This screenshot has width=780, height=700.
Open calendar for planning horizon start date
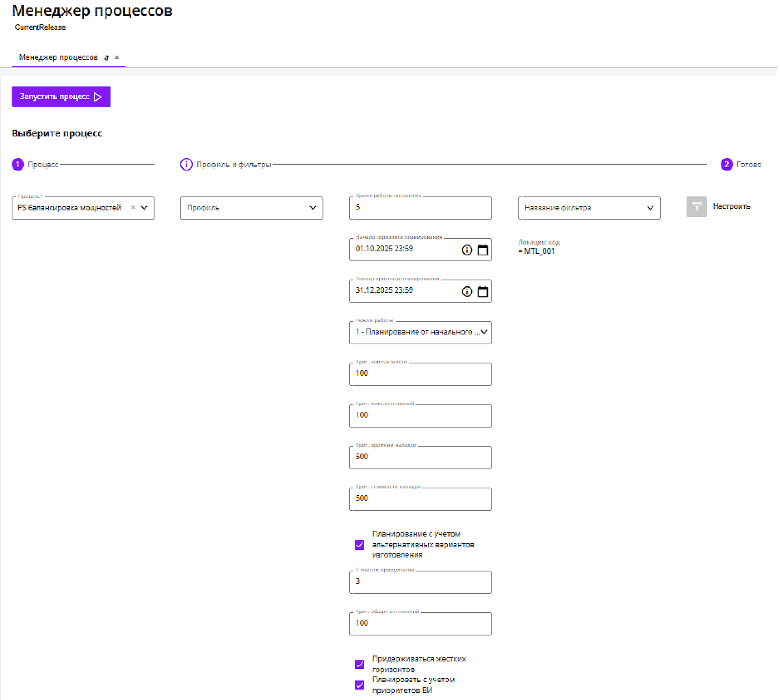coord(482,250)
